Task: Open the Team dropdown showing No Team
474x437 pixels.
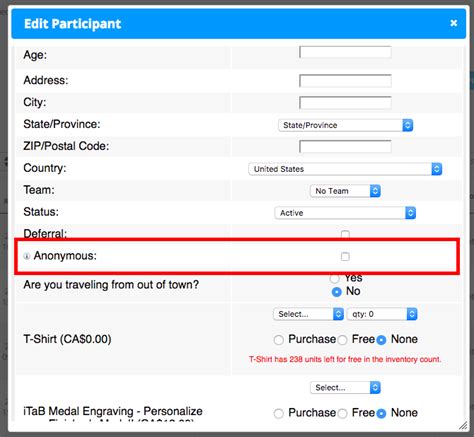Action: tap(345, 191)
